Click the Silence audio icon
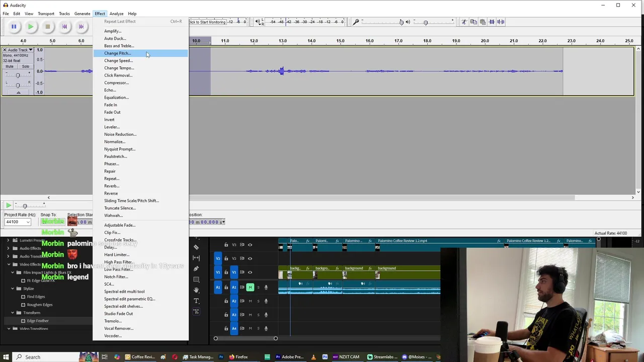Viewport: 644px width, 362px height. 501,22
